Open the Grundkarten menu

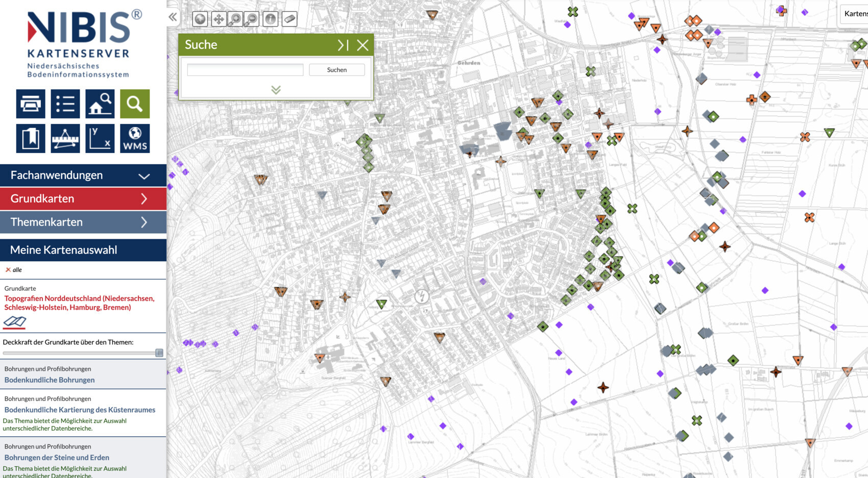click(83, 199)
